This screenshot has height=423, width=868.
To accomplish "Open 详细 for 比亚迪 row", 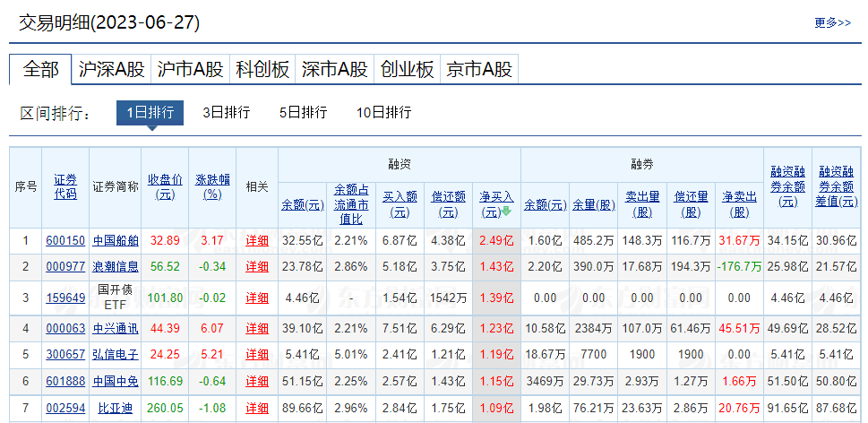I will click(257, 409).
